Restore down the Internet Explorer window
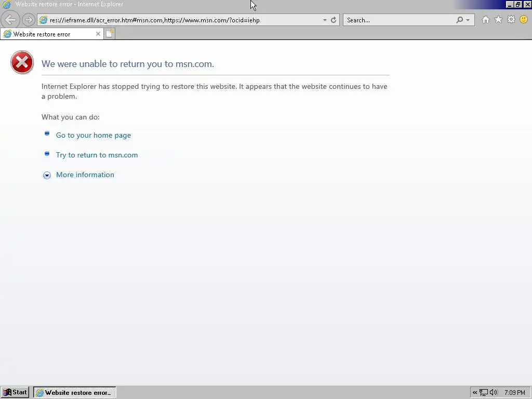 coord(518,4)
